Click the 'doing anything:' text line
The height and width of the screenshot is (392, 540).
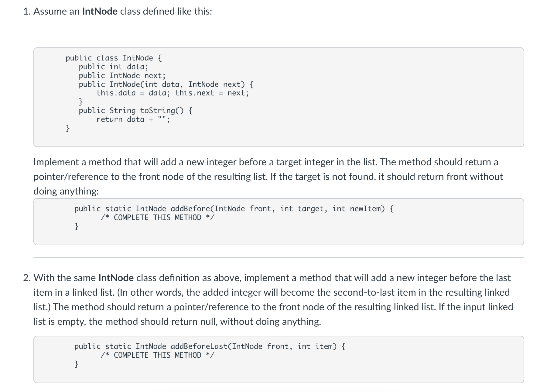66,191
